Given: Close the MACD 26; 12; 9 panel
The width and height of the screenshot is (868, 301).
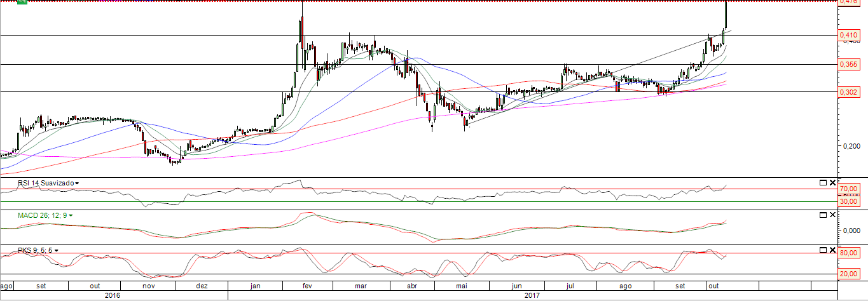Looking at the screenshot, I should (832, 215).
